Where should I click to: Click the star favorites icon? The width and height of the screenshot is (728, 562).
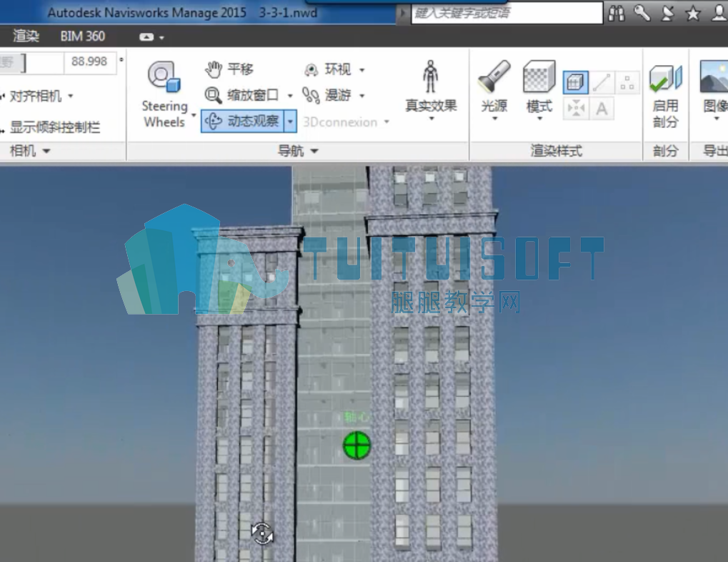tap(693, 14)
